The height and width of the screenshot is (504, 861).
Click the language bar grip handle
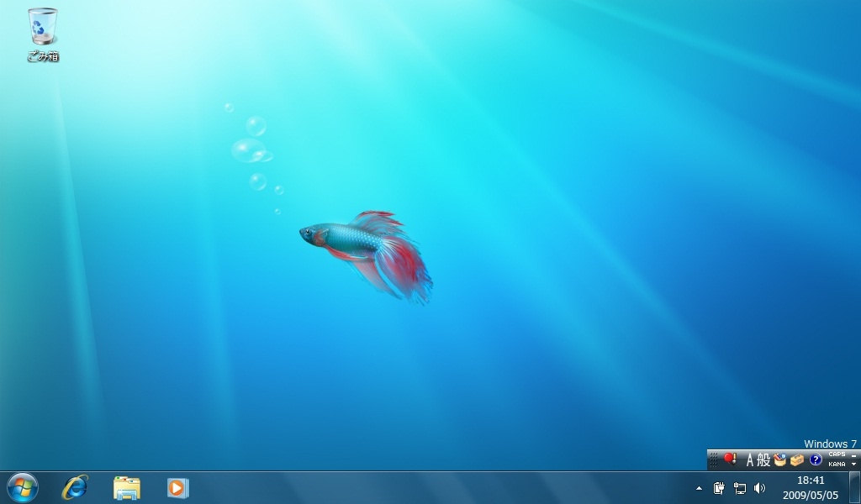714,459
